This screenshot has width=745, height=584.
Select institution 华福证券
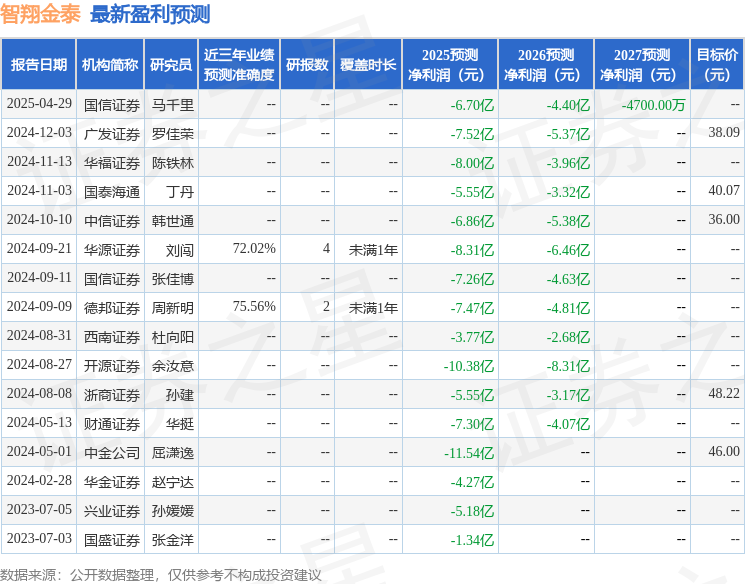(112, 163)
